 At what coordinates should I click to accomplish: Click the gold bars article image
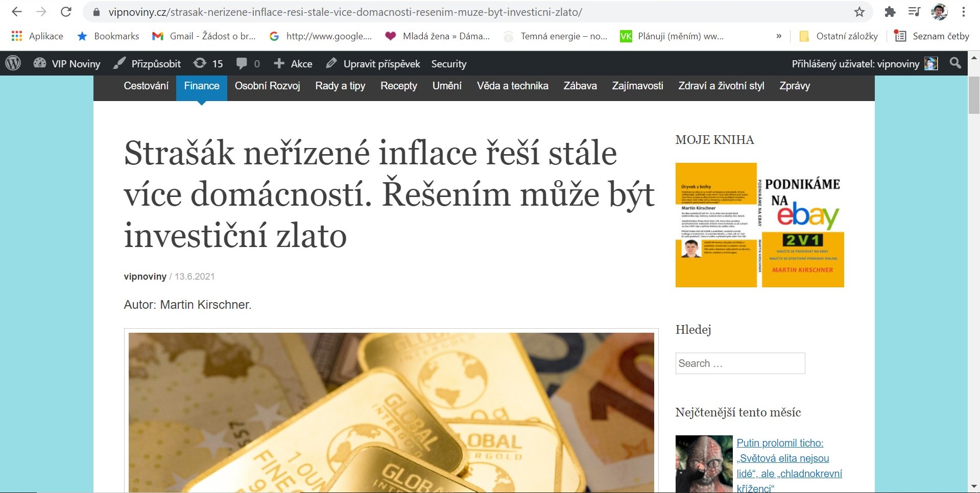[x=391, y=412]
